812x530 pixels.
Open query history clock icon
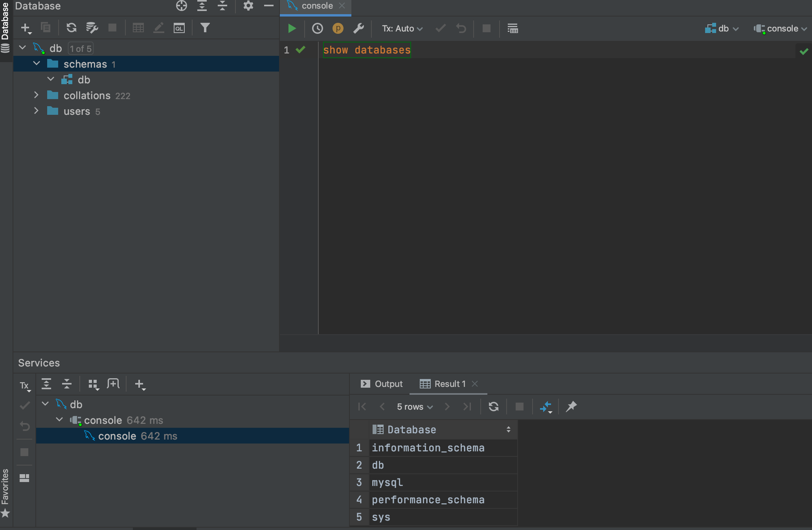pos(317,28)
